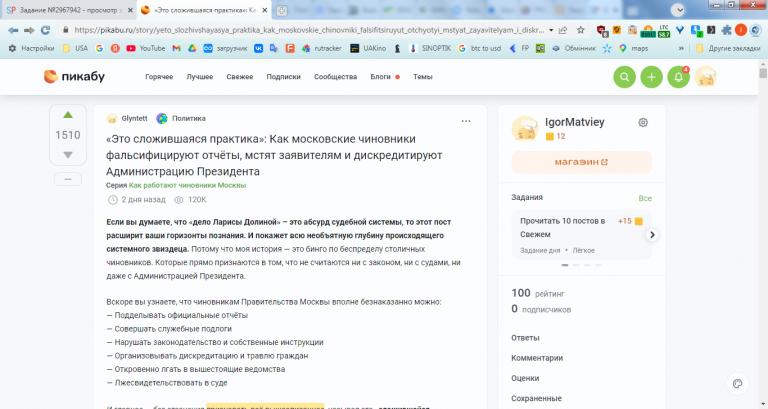
Task: Downvote the post with the gray arrow
Action: (68, 155)
